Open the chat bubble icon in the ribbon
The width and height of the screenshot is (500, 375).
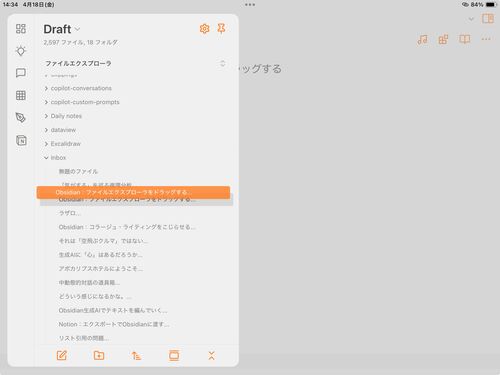pos(21,73)
